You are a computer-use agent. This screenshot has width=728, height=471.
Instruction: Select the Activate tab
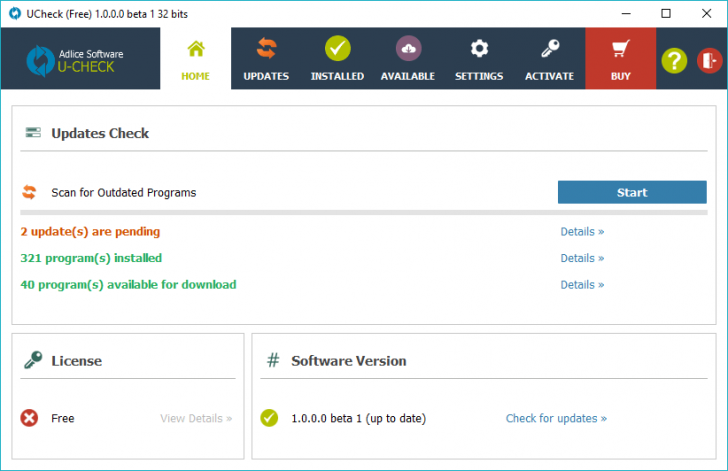pos(549,59)
